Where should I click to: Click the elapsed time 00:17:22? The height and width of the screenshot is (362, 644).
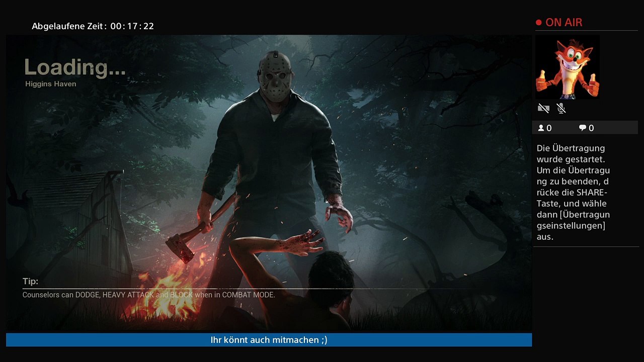tap(132, 26)
